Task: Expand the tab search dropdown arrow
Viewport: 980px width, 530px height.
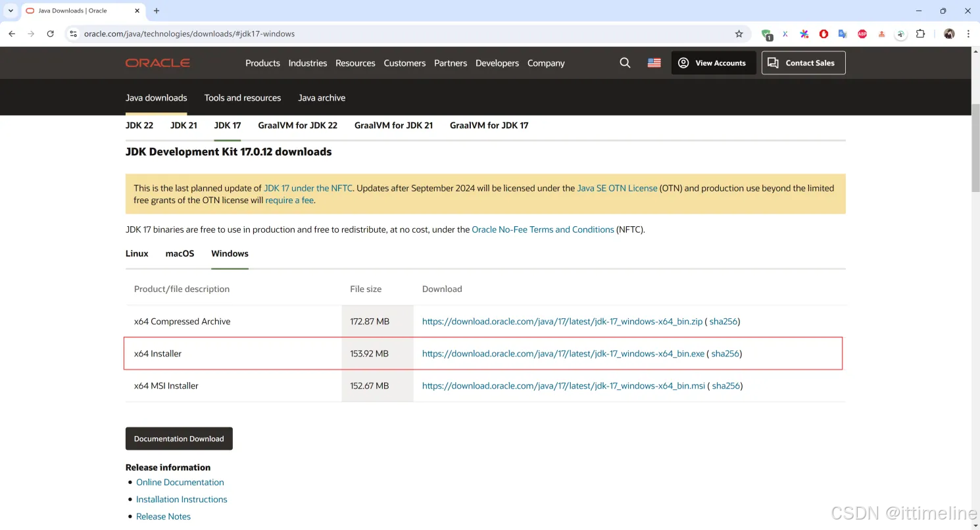Action: pos(11,11)
